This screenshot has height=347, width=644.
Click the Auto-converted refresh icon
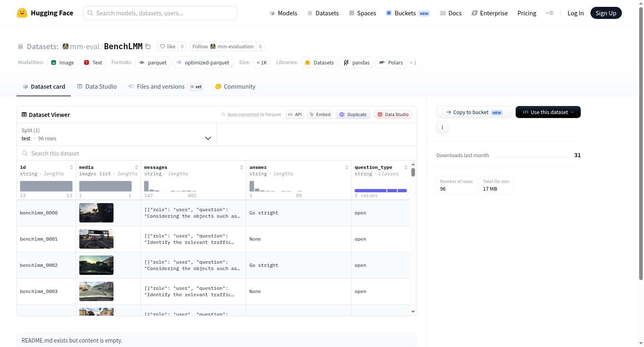tap(223, 114)
